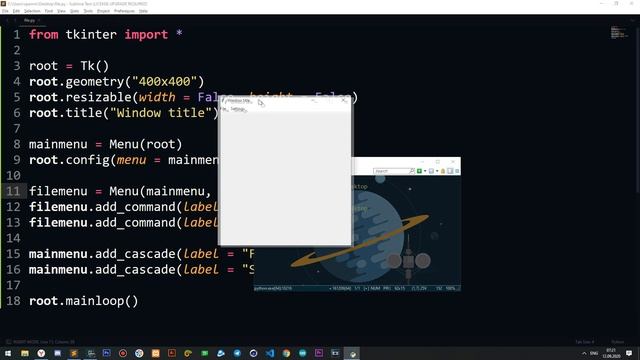
Task: Open File Explorer from the taskbar
Action: (x=25, y=353)
